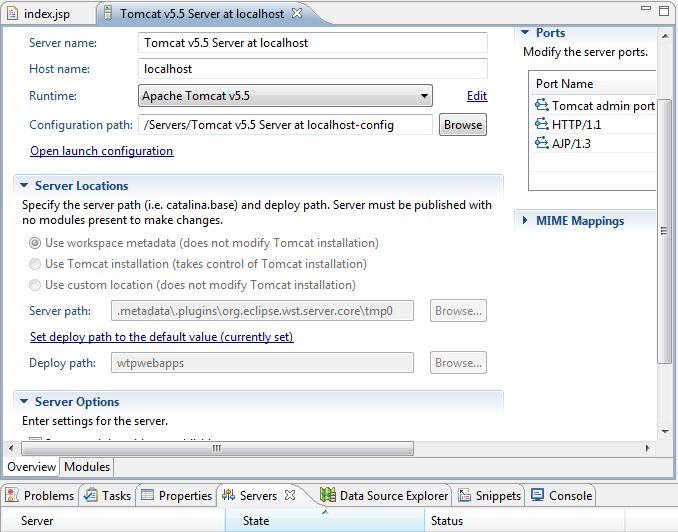Click Browse button next to Server path

click(x=458, y=311)
